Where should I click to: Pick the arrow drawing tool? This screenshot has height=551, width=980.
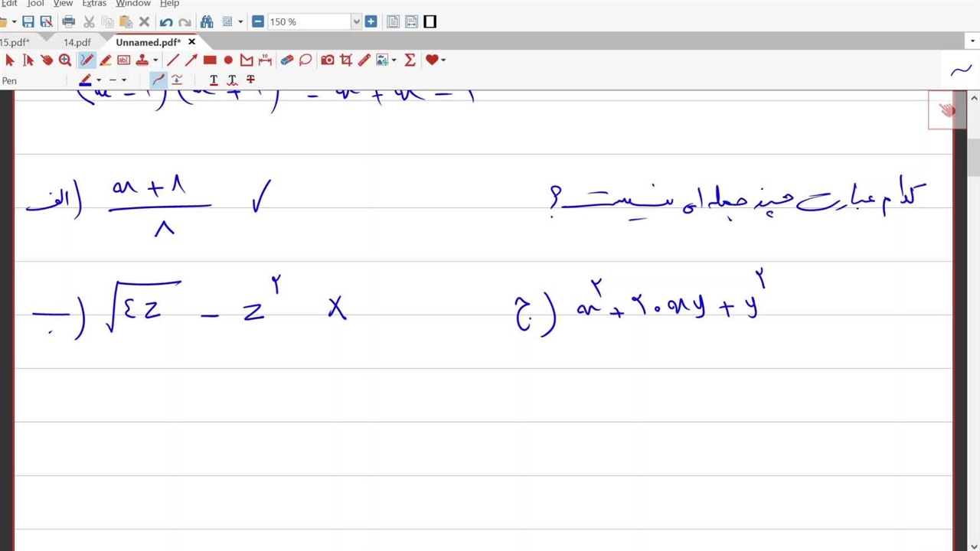coord(191,60)
